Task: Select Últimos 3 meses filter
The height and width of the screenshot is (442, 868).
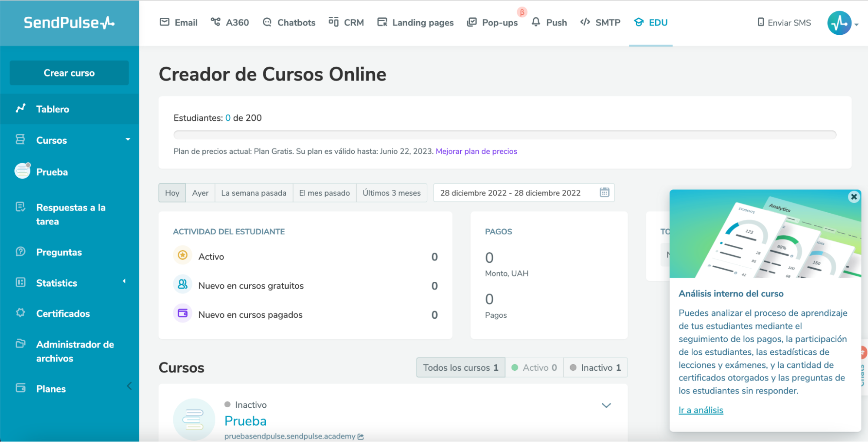Action: tap(392, 193)
